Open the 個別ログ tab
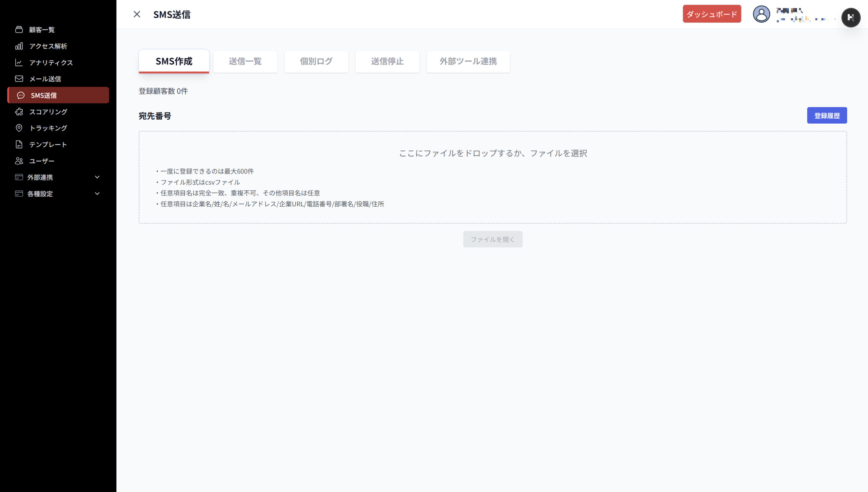 pos(316,61)
